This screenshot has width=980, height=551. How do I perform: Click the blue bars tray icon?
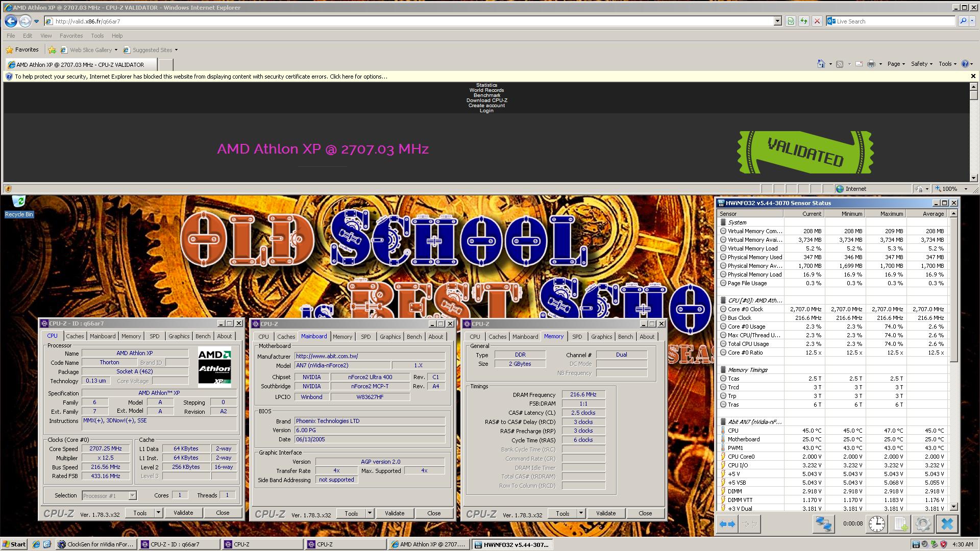[x=916, y=544]
